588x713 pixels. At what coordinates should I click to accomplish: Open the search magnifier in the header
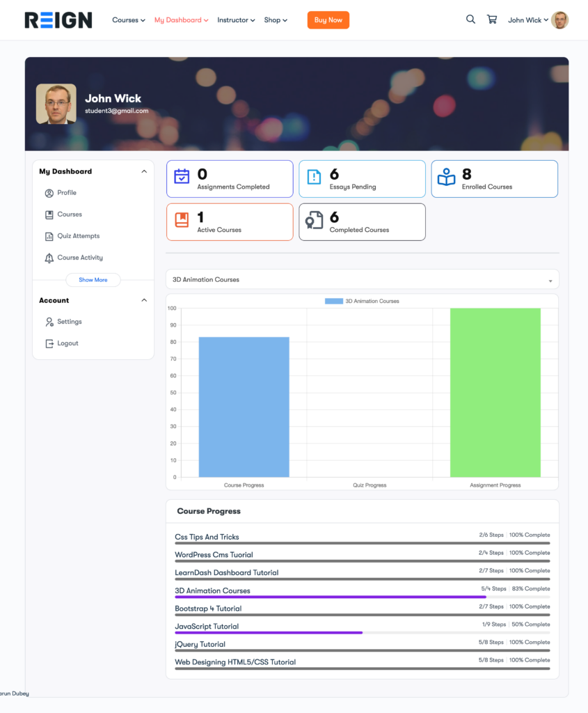470,19
